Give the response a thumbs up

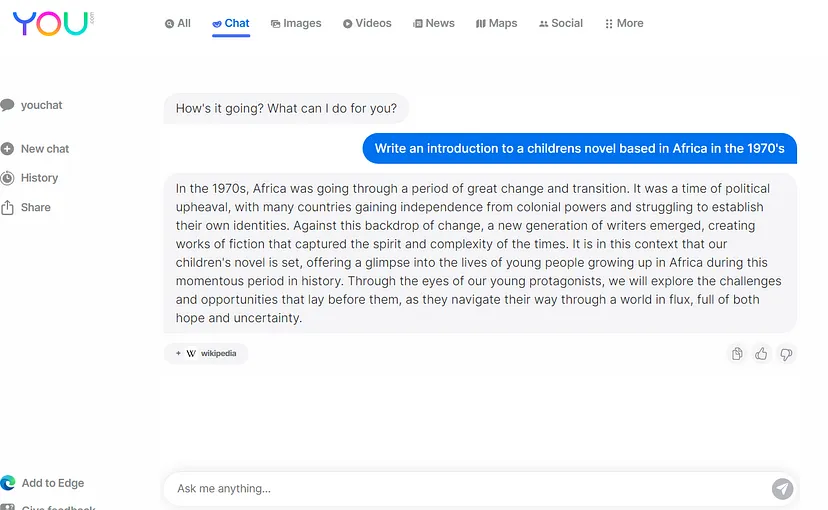(x=761, y=354)
